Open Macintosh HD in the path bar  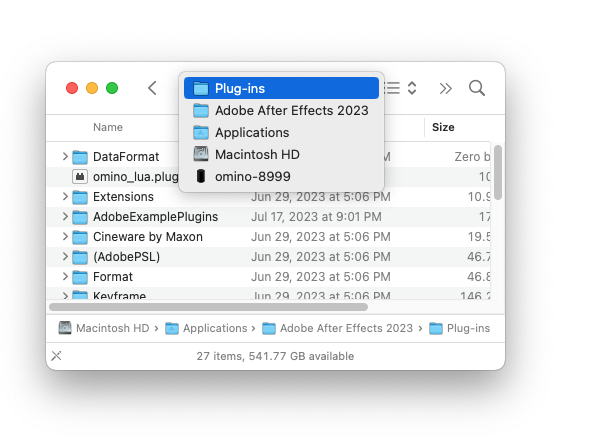point(104,328)
